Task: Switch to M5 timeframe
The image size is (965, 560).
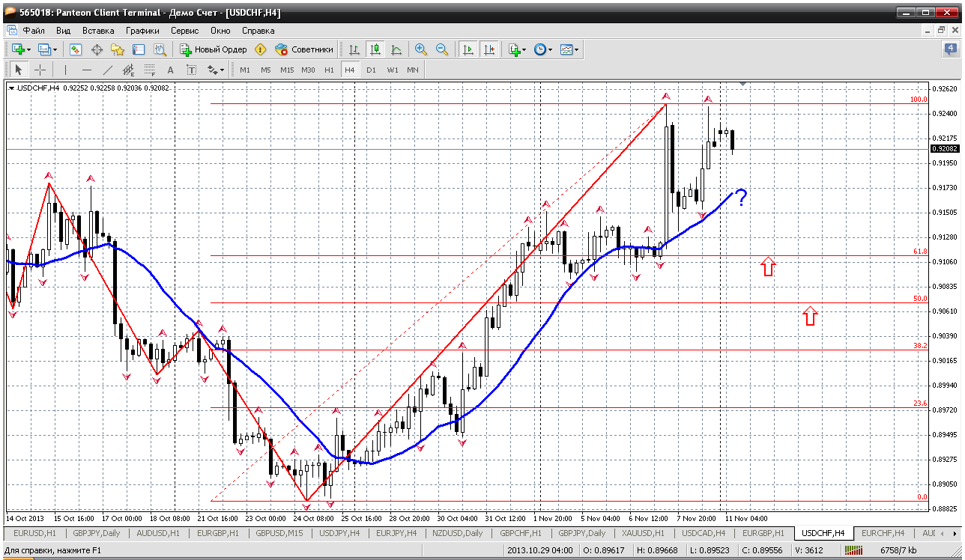Action: click(x=266, y=70)
